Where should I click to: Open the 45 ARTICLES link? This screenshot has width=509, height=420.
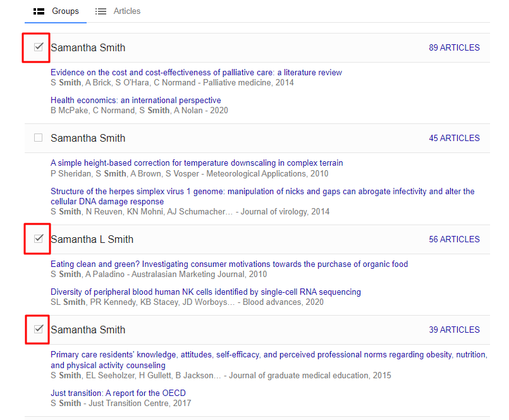(x=454, y=138)
